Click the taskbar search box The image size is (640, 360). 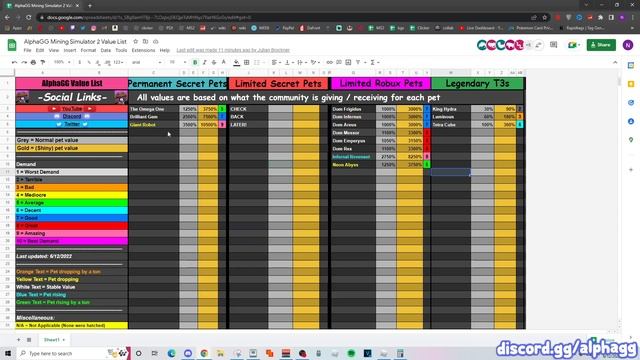coord(73,353)
